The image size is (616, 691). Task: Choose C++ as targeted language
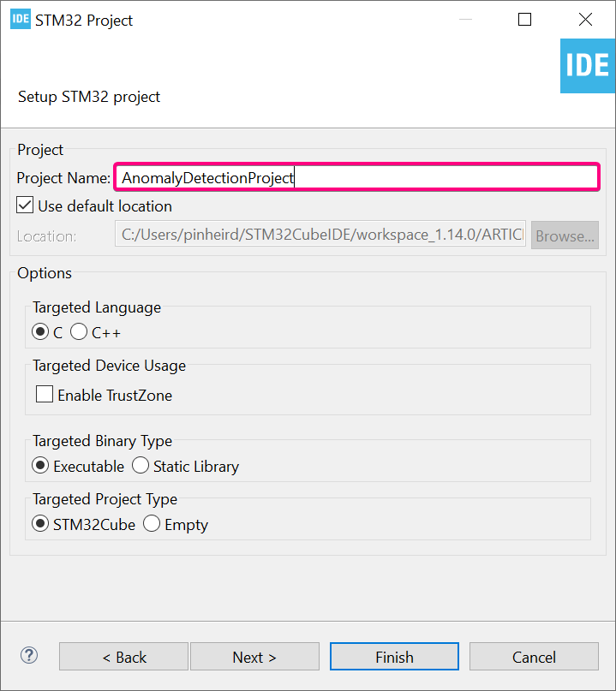(79, 332)
